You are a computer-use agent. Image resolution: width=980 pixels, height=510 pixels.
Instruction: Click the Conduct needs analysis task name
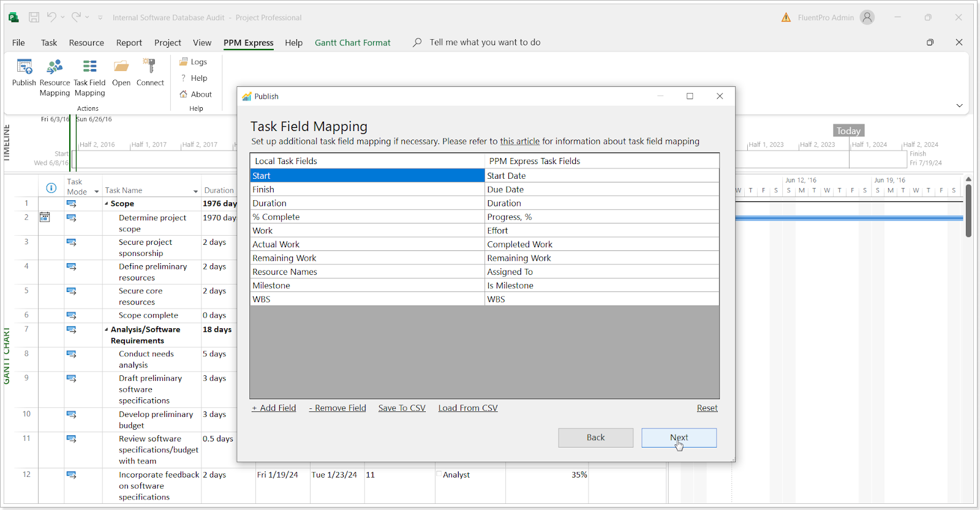pyautogui.click(x=146, y=359)
